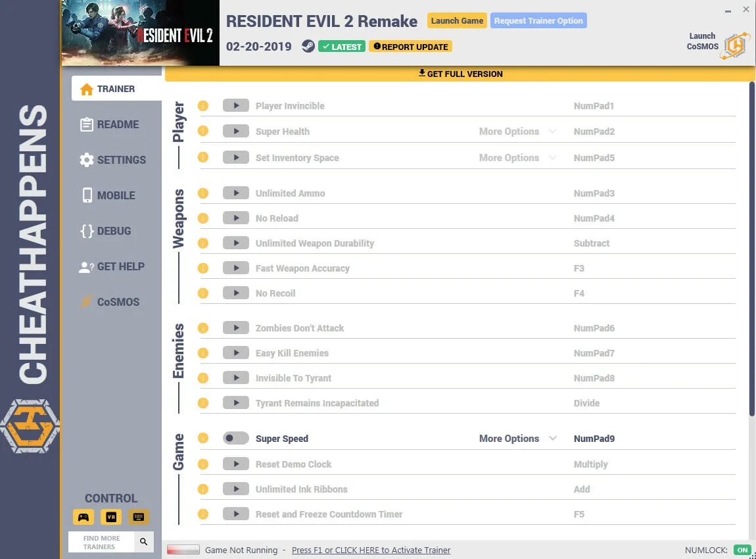Viewport: 756px width, 559px height.
Task: Click the Launch CoSMOS hexagon icon
Action: pos(735,45)
